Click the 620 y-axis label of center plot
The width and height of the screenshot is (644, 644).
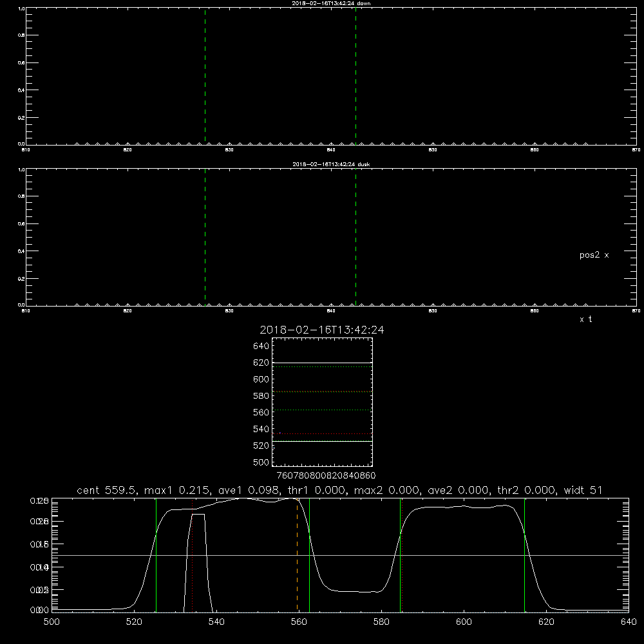pyautogui.click(x=261, y=363)
